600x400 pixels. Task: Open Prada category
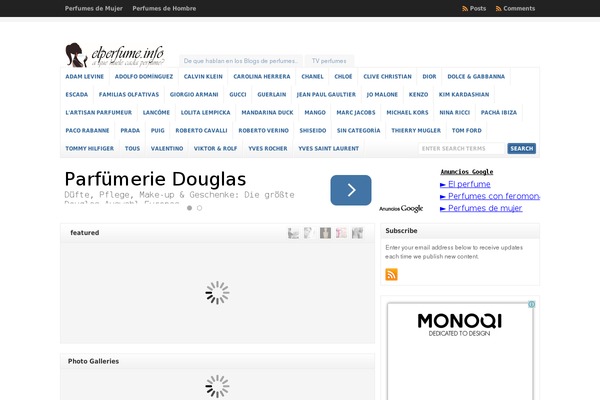point(130,131)
